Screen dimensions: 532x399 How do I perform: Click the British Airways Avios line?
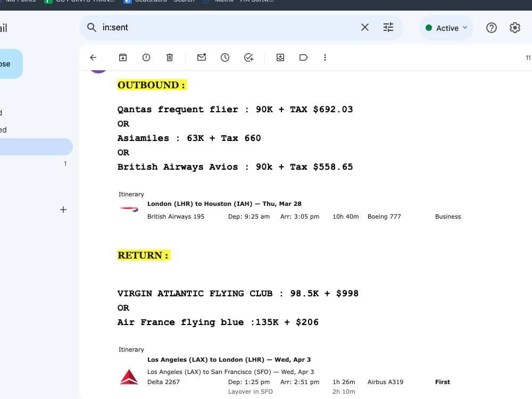click(235, 167)
